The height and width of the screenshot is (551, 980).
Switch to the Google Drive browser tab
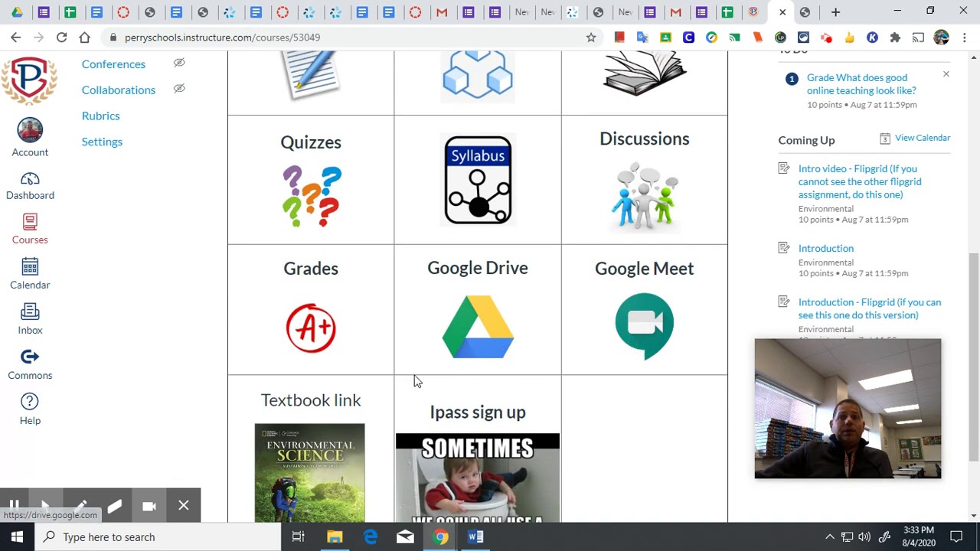click(x=17, y=12)
